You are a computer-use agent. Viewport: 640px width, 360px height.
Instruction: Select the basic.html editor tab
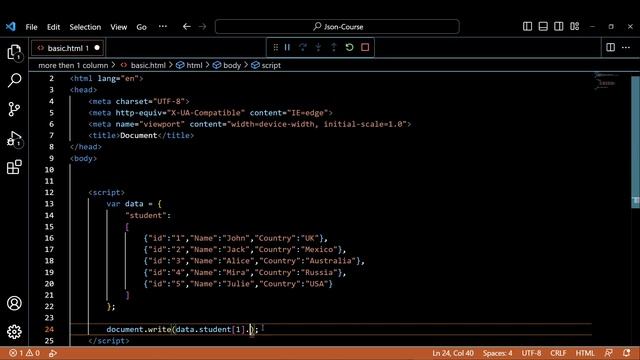[x=68, y=48]
